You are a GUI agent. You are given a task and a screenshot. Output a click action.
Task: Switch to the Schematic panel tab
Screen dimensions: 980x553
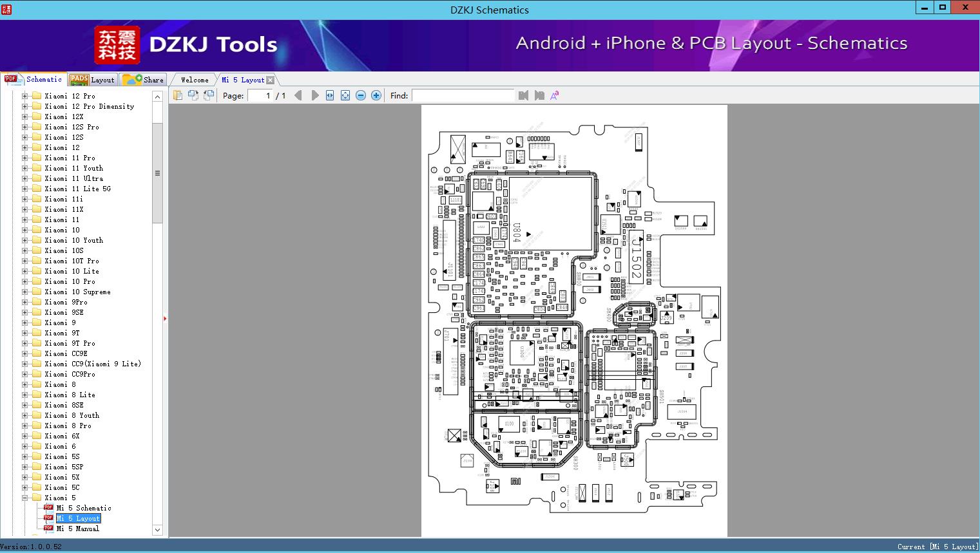(x=34, y=79)
